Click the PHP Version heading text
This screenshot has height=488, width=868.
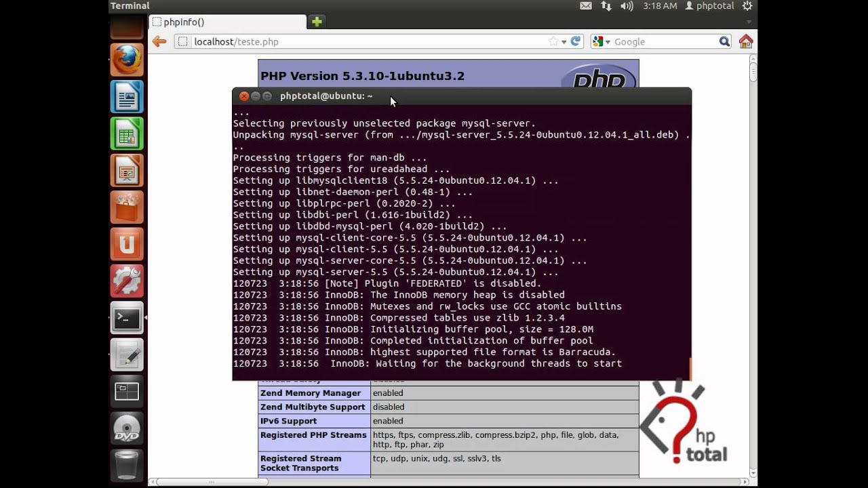tap(362, 76)
